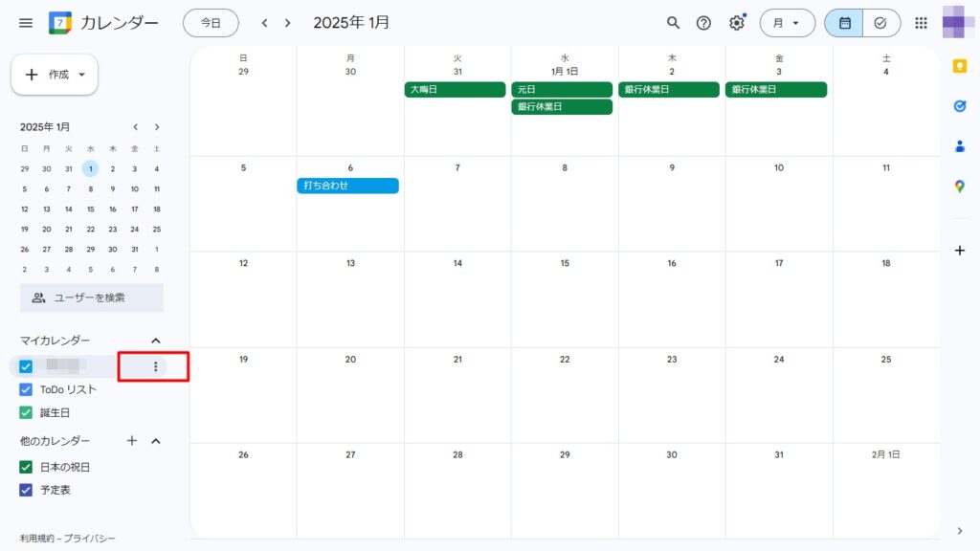Uncheck the ToDo リスト calendar
This screenshot has width=980, height=551.
tap(27, 390)
